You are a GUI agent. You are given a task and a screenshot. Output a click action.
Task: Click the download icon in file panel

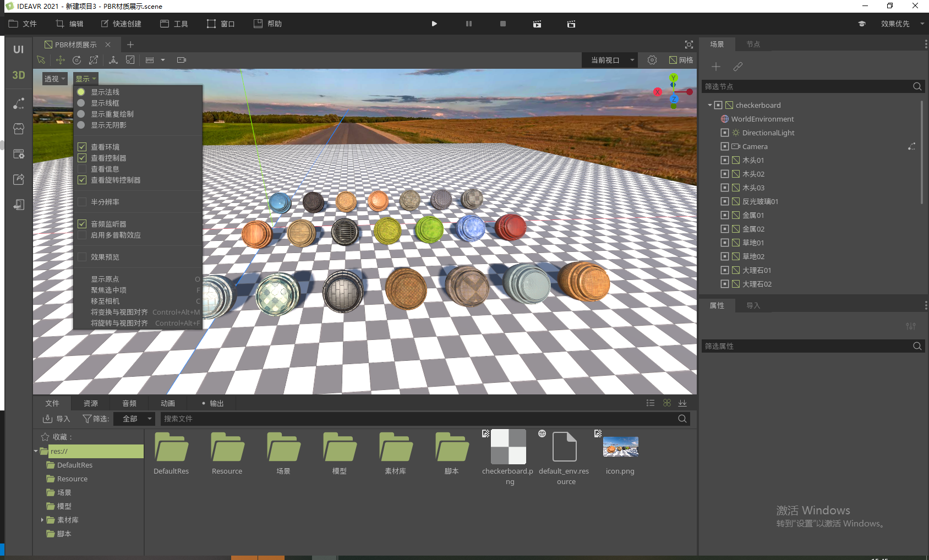coord(682,403)
